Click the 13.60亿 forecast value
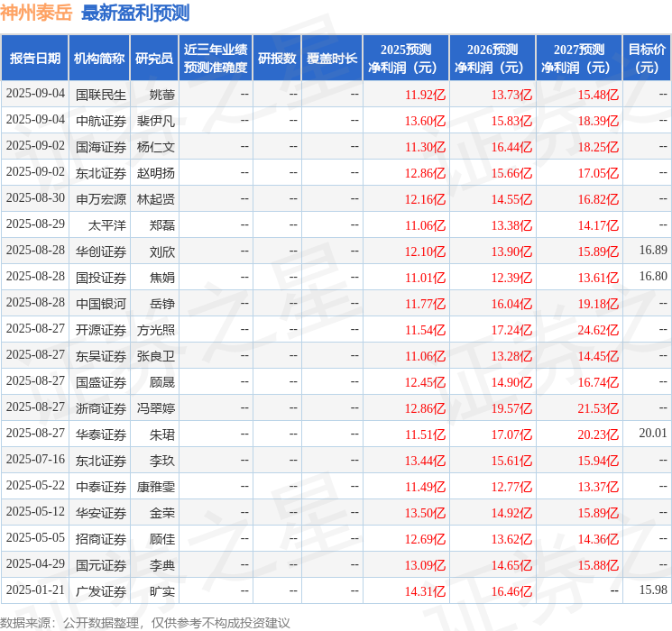 [x=425, y=121]
